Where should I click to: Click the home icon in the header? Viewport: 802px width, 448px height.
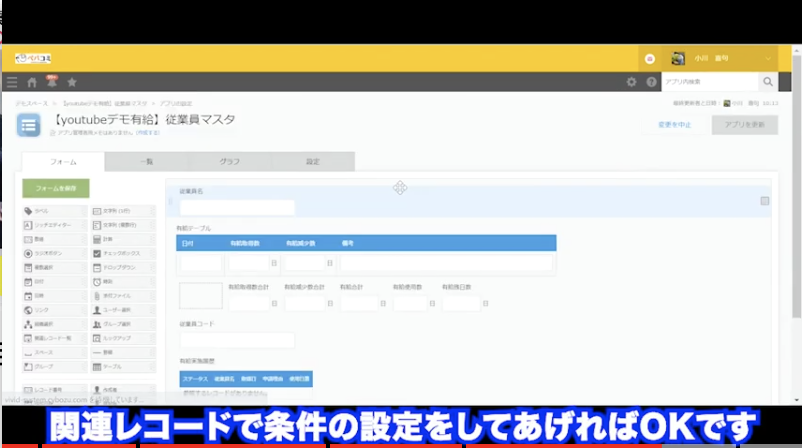click(x=32, y=82)
